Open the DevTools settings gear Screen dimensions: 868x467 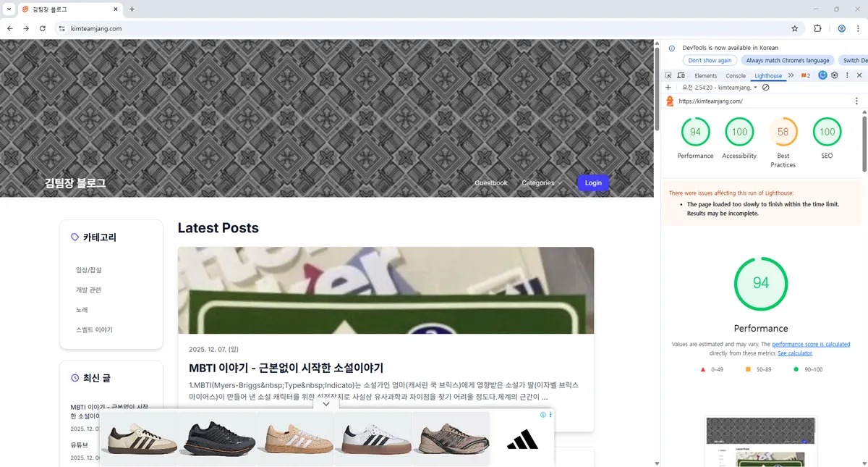click(x=834, y=75)
